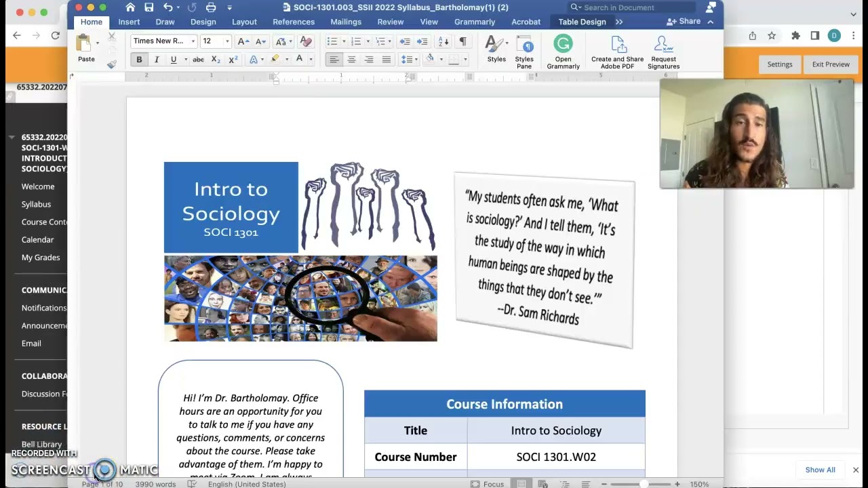Expand the additional ribbon tabs chevron

pos(619,22)
